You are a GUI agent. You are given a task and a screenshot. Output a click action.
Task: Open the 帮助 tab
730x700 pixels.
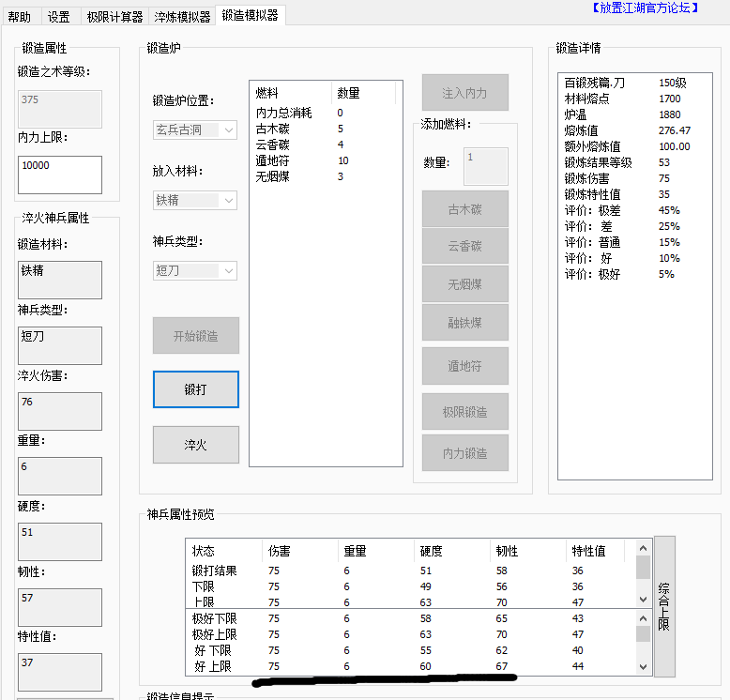(x=20, y=17)
